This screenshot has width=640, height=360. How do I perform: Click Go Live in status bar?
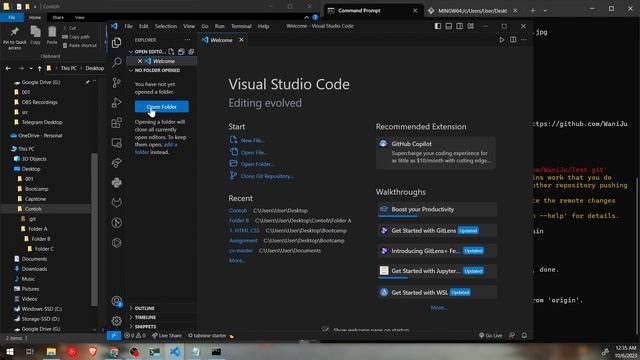490,336
